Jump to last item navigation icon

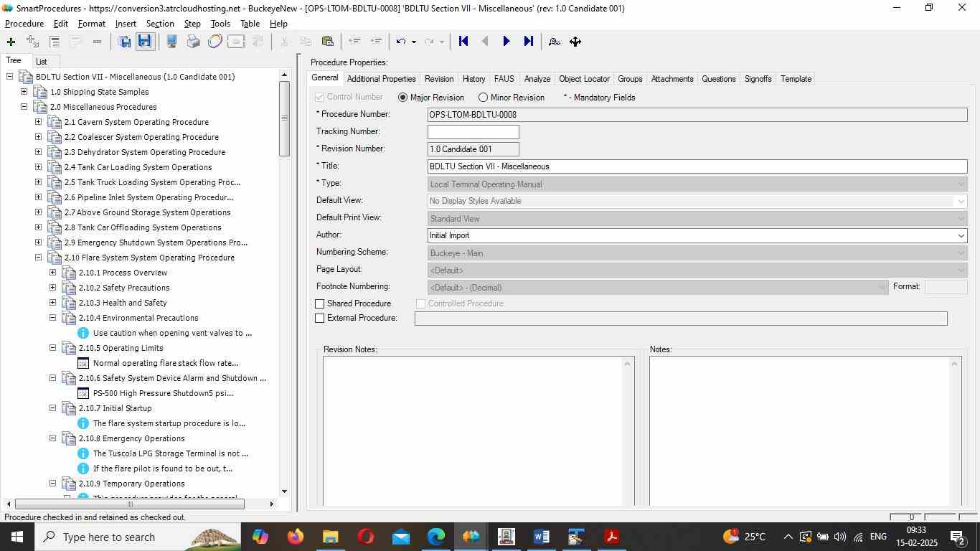pos(529,42)
